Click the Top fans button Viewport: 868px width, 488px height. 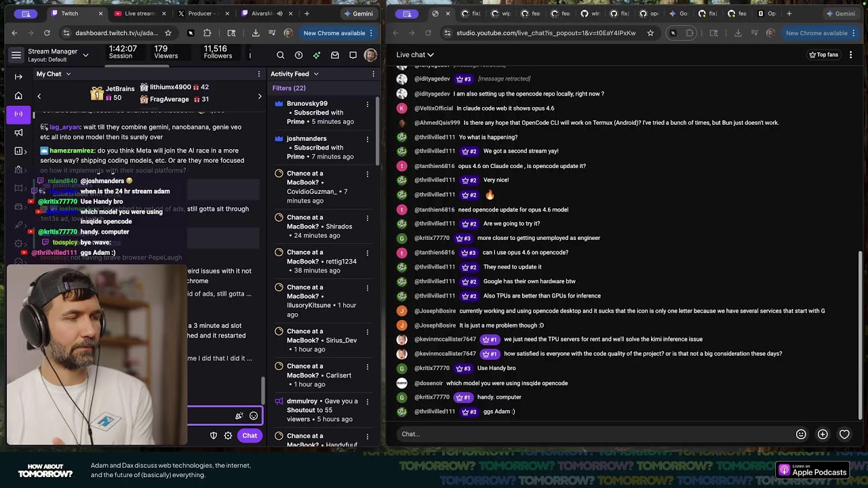click(x=824, y=55)
